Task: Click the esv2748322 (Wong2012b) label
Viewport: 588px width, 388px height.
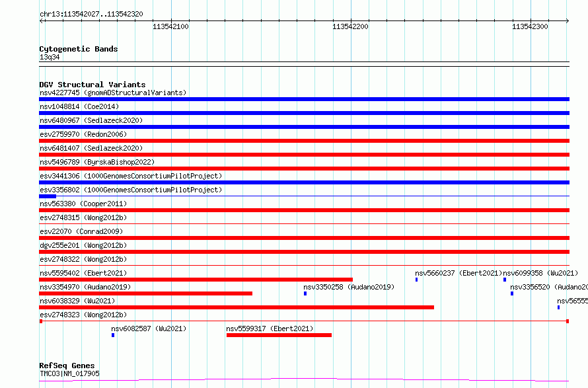Action: (83, 259)
